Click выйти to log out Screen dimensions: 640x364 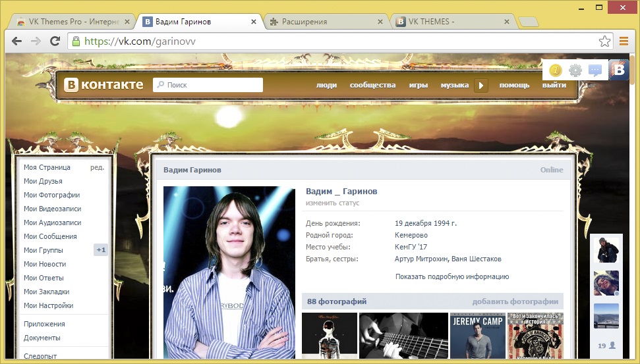(554, 85)
